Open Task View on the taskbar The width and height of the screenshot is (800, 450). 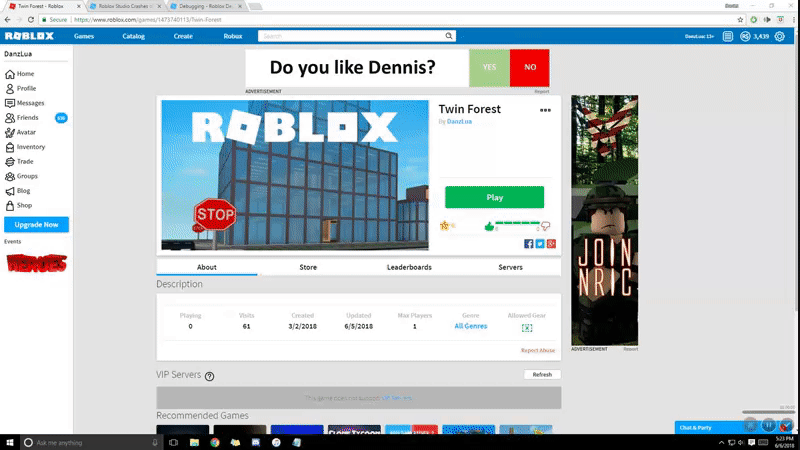click(173, 442)
